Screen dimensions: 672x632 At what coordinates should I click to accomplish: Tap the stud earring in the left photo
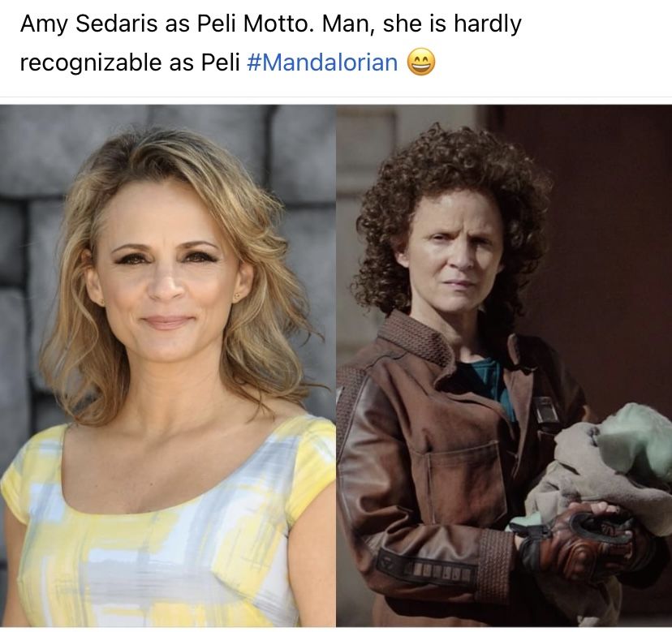point(236,296)
